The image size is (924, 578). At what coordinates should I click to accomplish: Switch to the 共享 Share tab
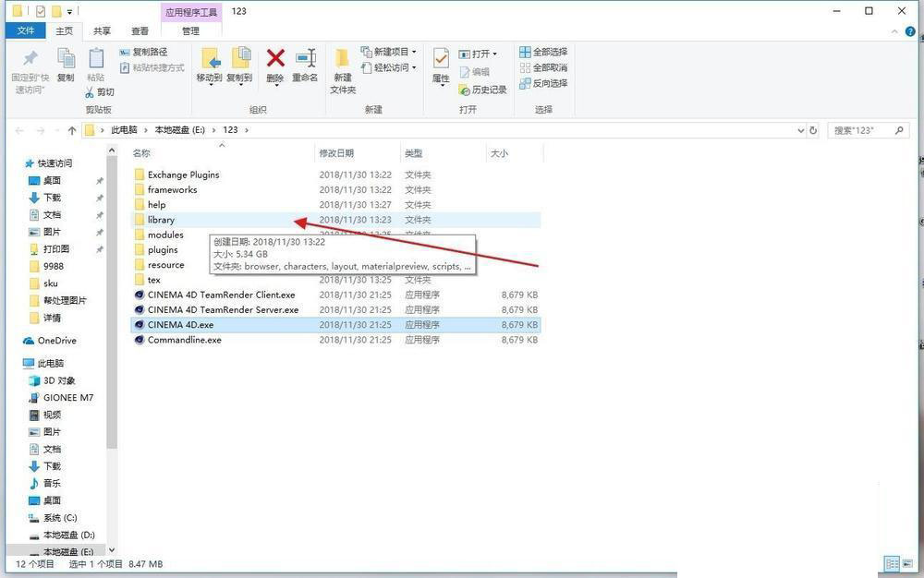pyautogui.click(x=102, y=30)
